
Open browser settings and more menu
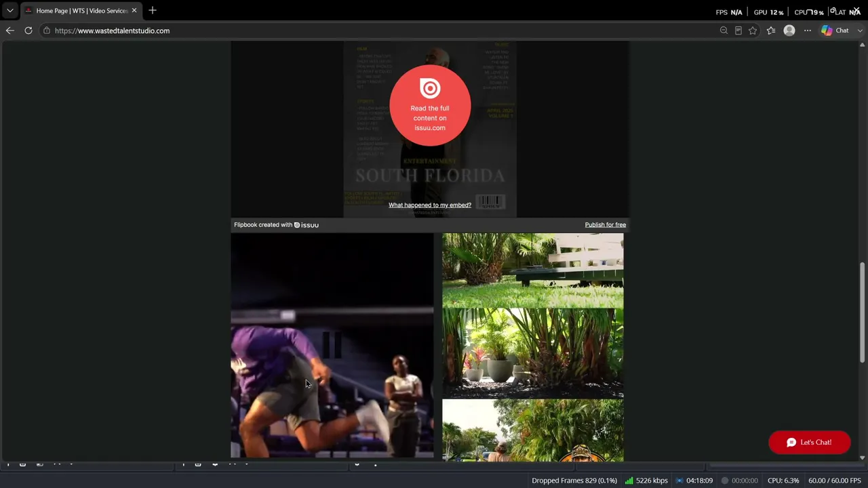click(x=808, y=30)
